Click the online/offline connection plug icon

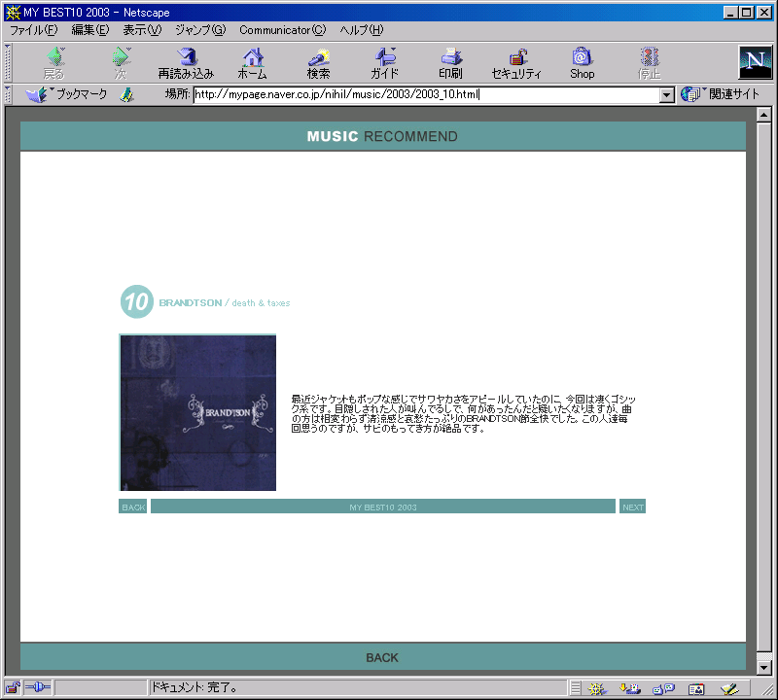click(38, 687)
